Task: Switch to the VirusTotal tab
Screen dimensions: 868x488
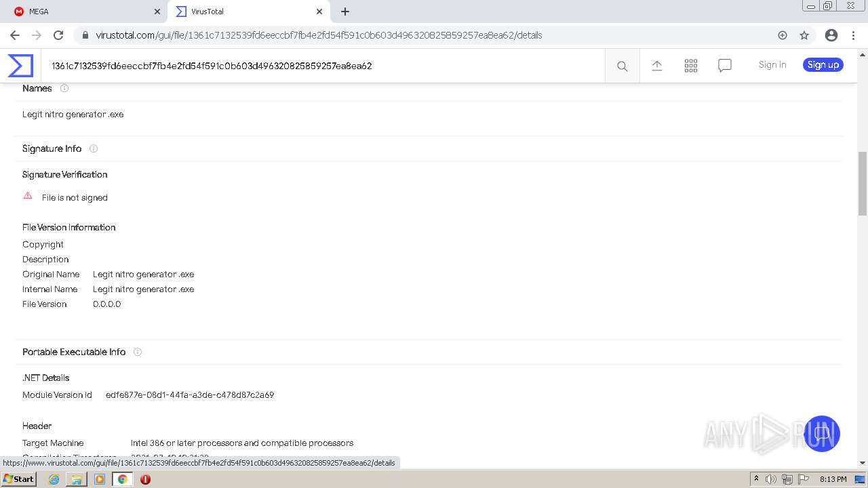Action: pyautogui.click(x=248, y=12)
